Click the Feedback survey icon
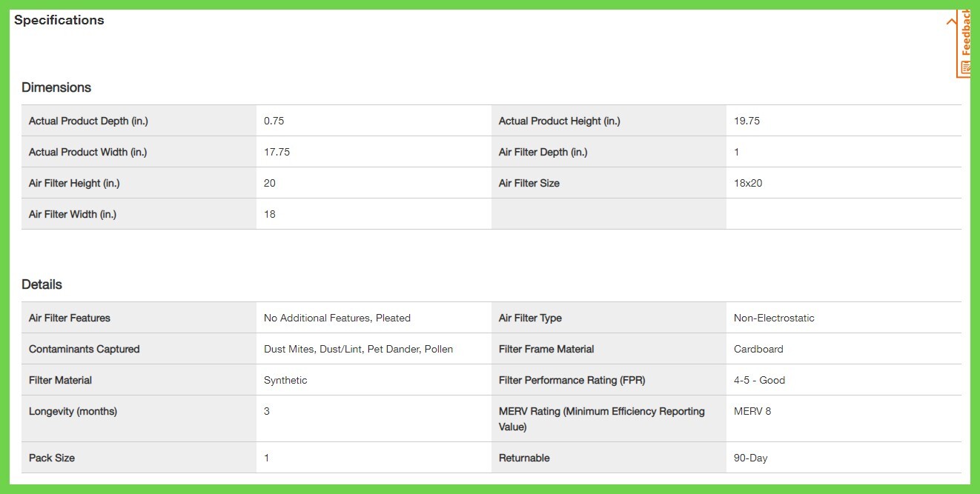Viewport: 980px width, 494px height. pos(964,67)
